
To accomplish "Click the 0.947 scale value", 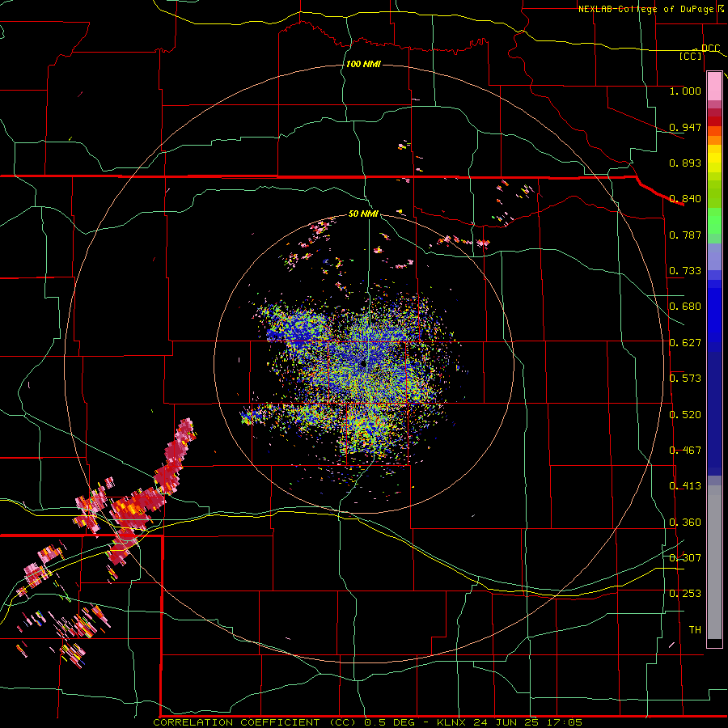I will coord(685,127).
